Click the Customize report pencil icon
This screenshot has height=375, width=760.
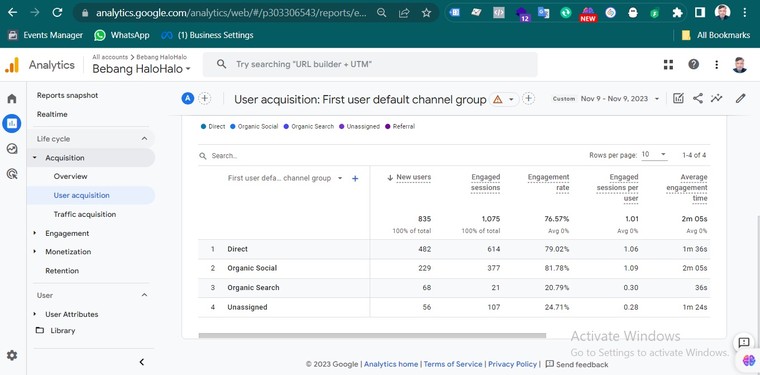(740, 98)
